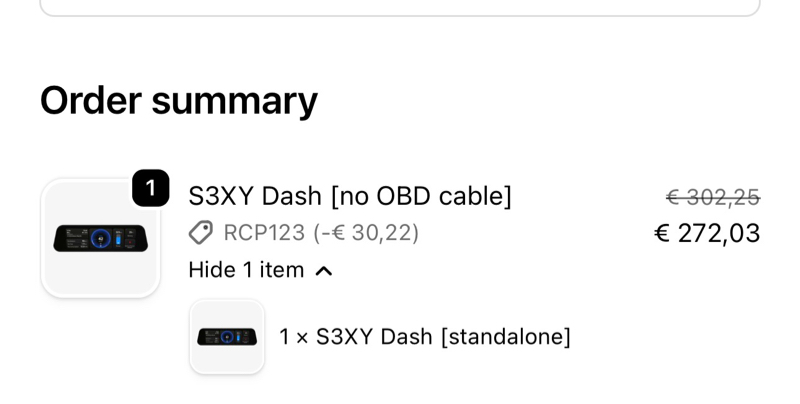Click the discount tag icon beside RCP123

pos(200,233)
